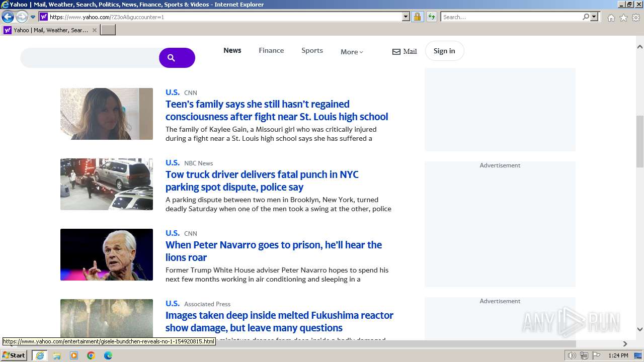Click U.S. category above the Fukushima story
Viewport: 644px width, 362px height.
point(173,303)
